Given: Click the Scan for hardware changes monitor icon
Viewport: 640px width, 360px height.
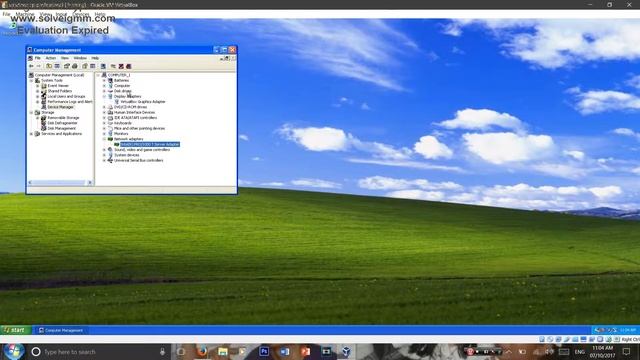Looking at the screenshot, I should click(x=103, y=66).
